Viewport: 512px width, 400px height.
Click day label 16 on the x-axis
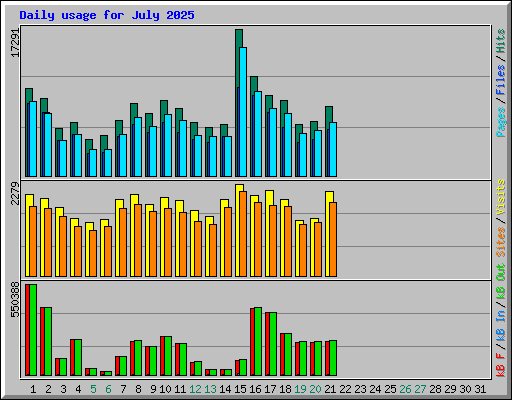point(255,389)
